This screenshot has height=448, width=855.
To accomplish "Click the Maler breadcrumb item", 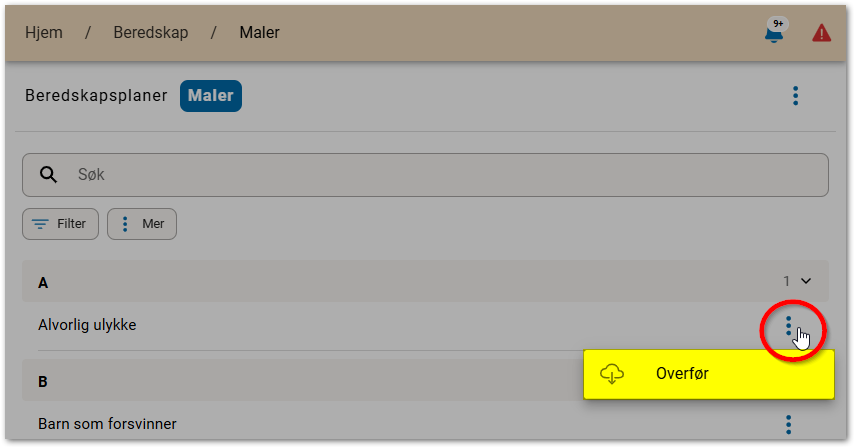I will [x=259, y=33].
